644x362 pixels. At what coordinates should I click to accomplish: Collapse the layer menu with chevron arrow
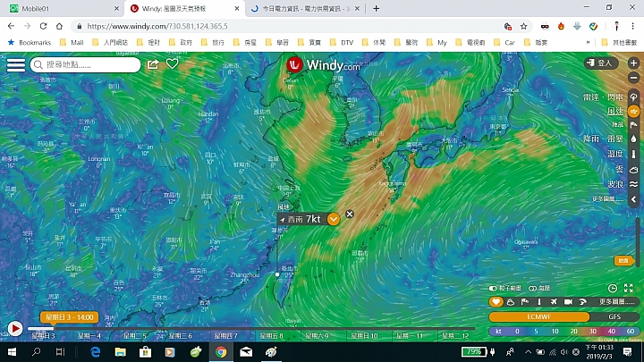tap(634, 199)
